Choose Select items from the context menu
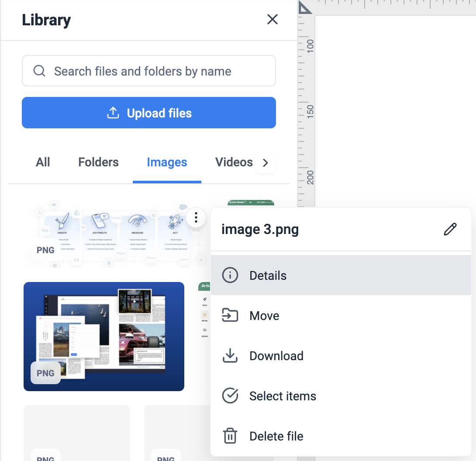Viewport: 476px width, 461px height. pos(283,396)
